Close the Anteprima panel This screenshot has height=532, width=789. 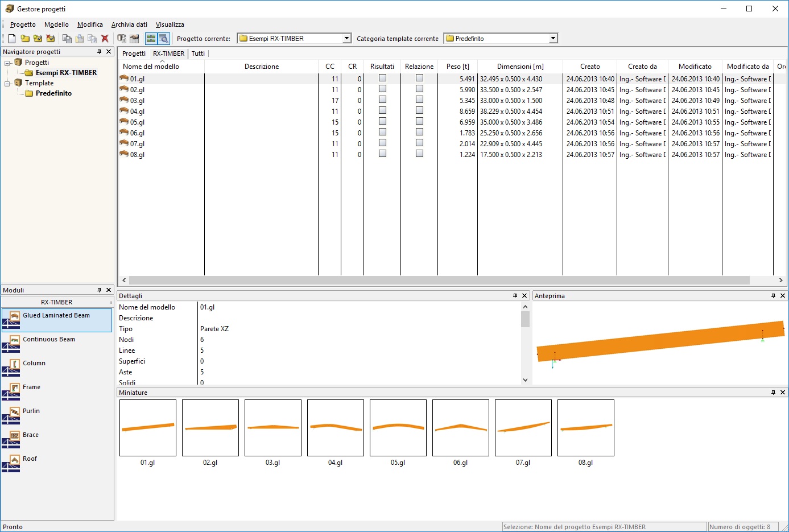tap(783, 296)
